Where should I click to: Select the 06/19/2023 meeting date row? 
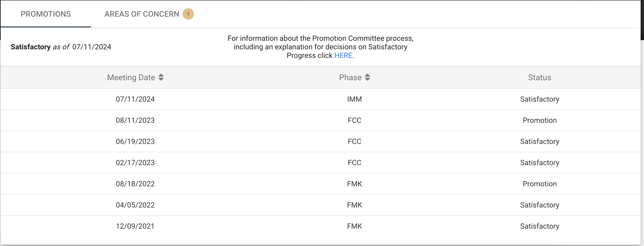[x=320, y=141]
